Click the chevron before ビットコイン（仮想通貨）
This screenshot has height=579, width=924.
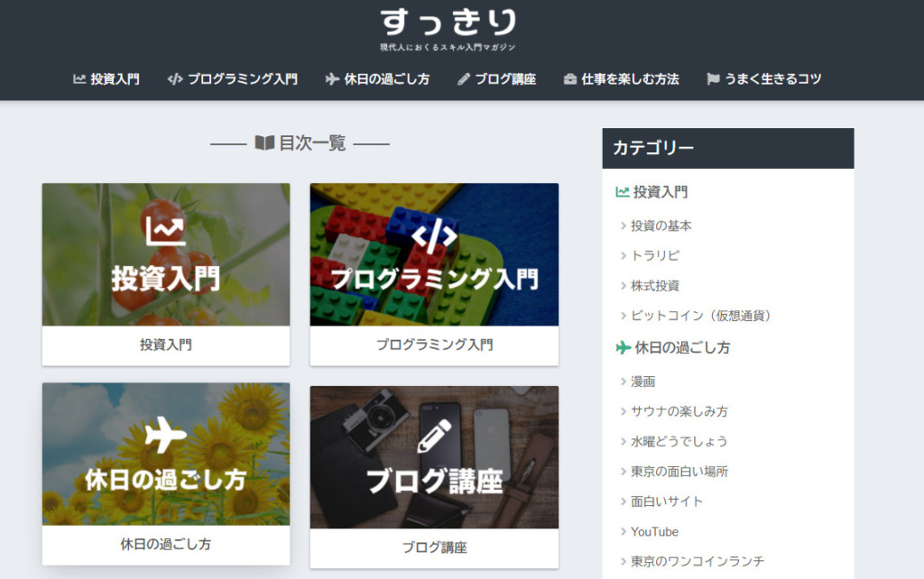point(623,316)
